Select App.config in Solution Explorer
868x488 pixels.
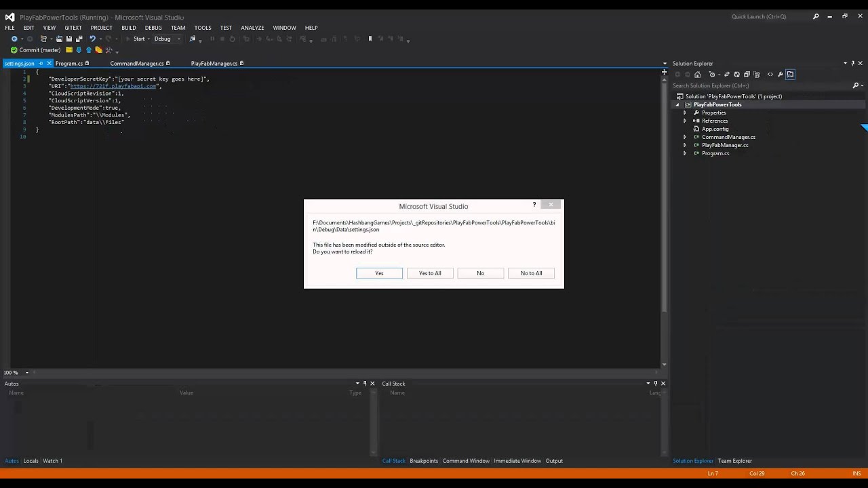click(x=715, y=129)
